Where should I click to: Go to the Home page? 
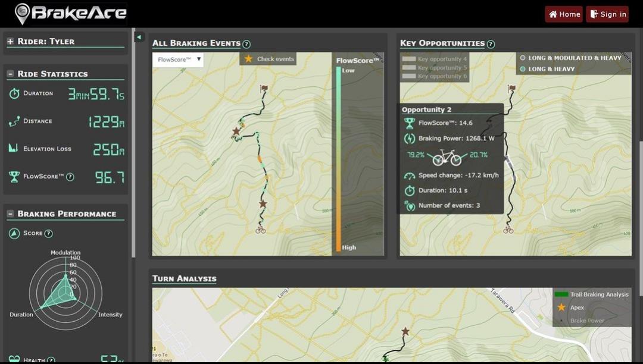563,14
